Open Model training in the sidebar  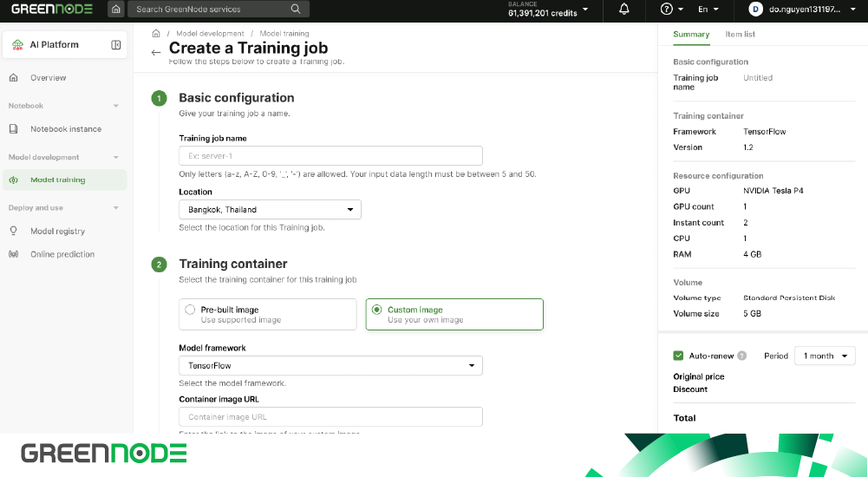(x=65, y=180)
